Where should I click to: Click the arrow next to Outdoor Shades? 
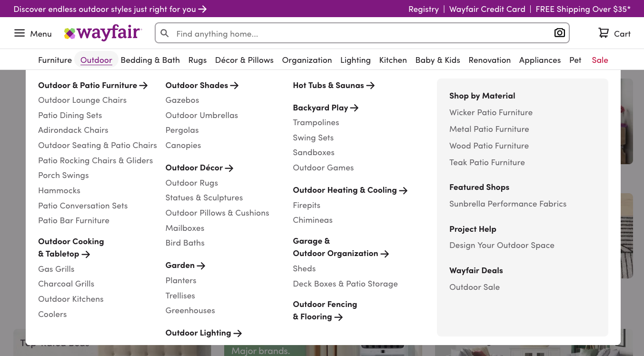tap(234, 85)
